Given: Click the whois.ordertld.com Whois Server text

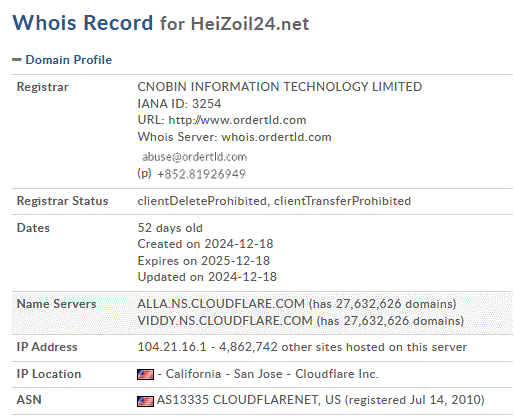Looking at the screenshot, I should 276,137.
